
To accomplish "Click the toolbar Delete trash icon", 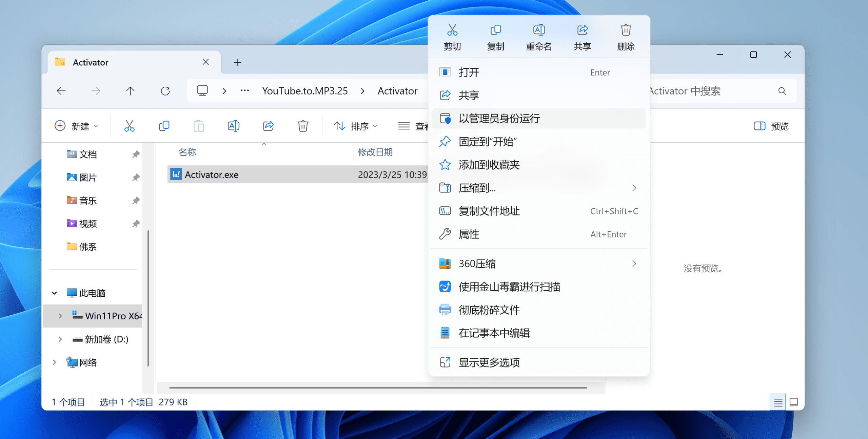I will pos(303,126).
